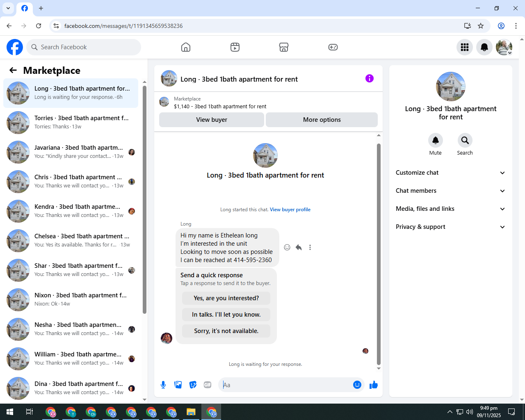
Task: Open the Marketplace storefront icon
Action: pos(284,47)
